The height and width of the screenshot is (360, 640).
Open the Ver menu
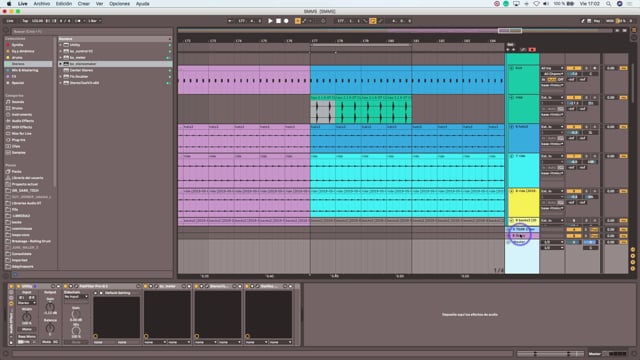click(x=99, y=4)
